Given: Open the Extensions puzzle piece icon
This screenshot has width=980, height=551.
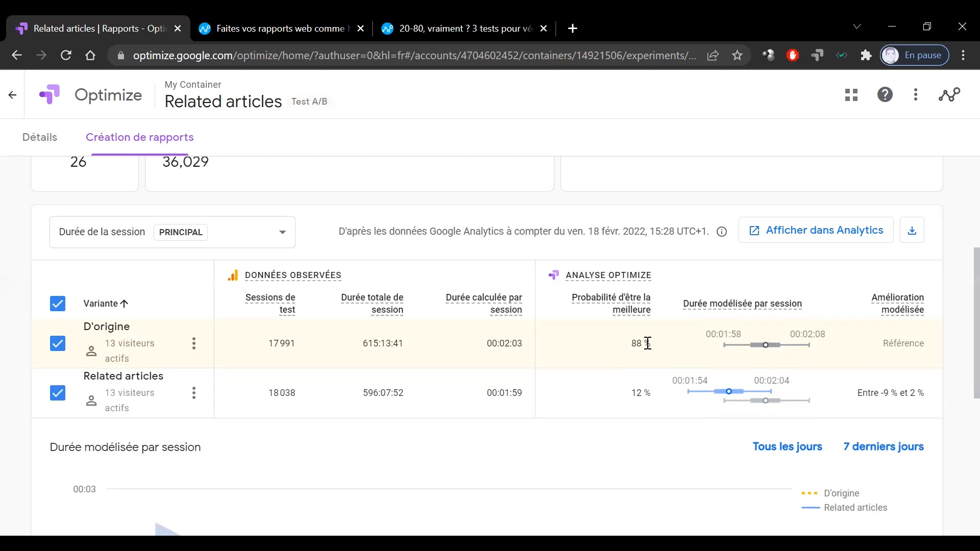Looking at the screenshot, I should pos(866,55).
